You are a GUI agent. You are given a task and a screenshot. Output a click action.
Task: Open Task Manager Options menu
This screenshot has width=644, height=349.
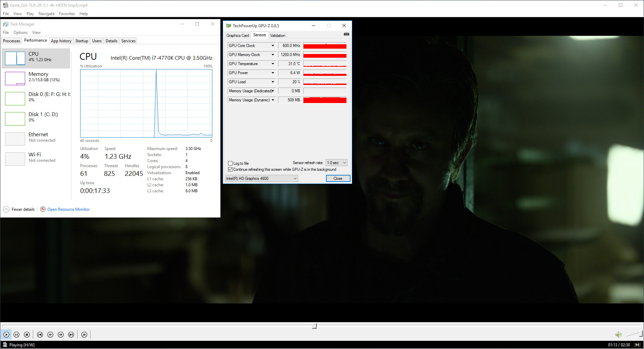[x=20, y=33]
